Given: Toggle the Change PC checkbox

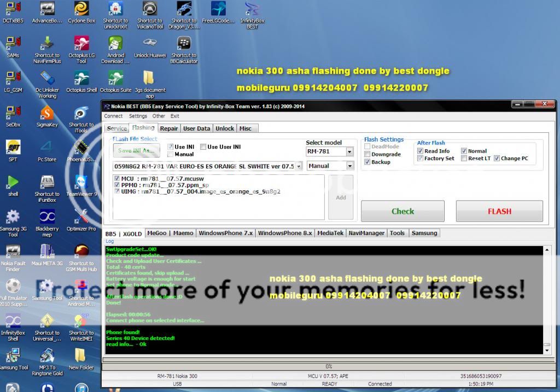Looking at the screenshot, I should [x=497, y=158].
